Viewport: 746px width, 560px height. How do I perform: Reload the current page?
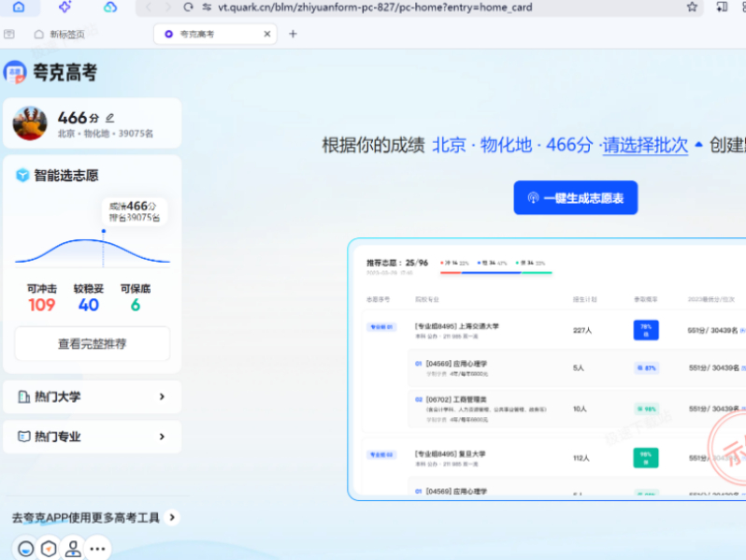pos(189,7)
